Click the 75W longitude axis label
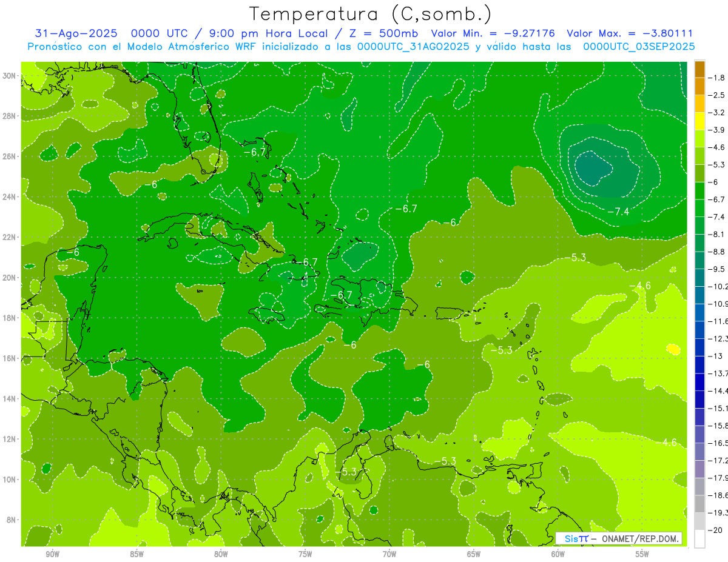 click(305, 554)
